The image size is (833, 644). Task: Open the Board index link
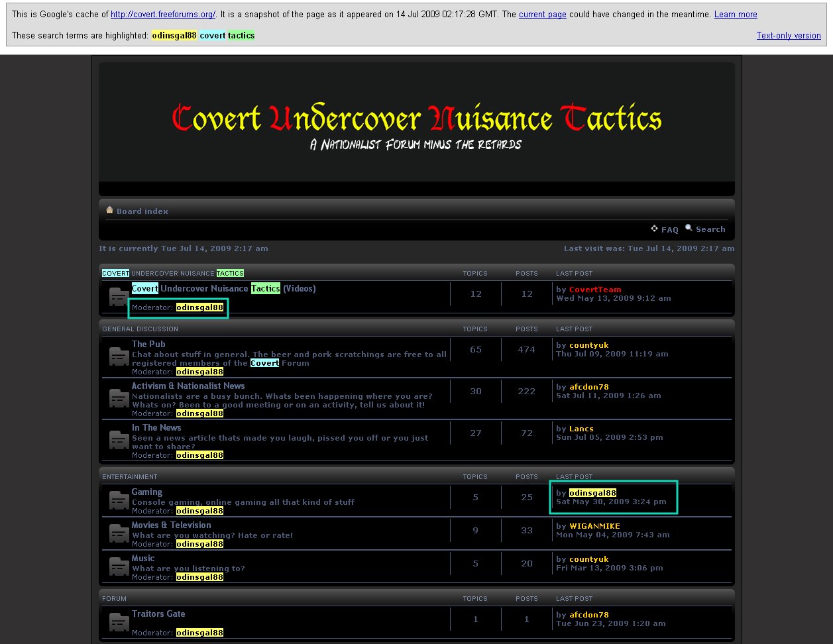142,211
